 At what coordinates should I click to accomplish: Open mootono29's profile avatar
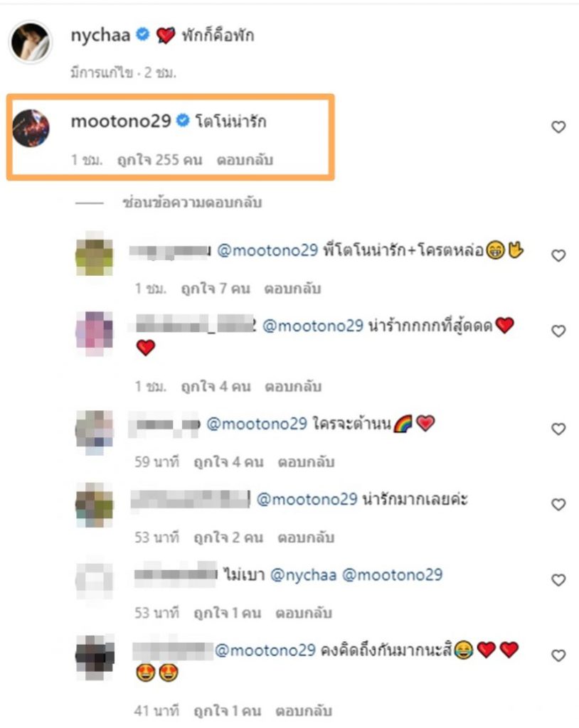(31, 129)
